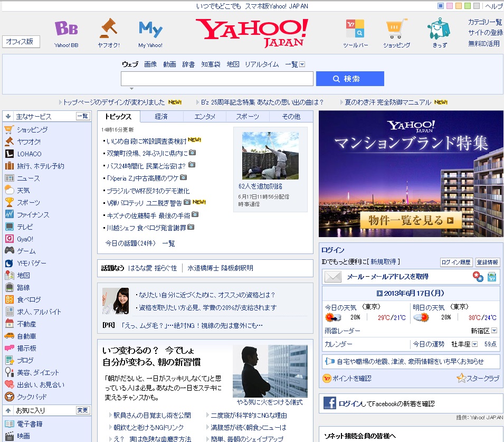Click the 登録情報 button
The height and width of the screenshot is (442, 504).
(x=487, y=262)
